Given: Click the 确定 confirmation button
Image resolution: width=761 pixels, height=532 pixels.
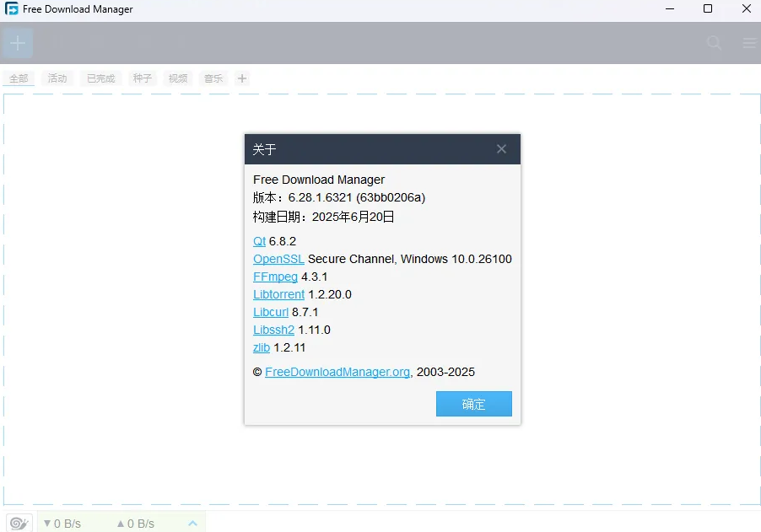Looking at the screenshot, I should point(473,404).
